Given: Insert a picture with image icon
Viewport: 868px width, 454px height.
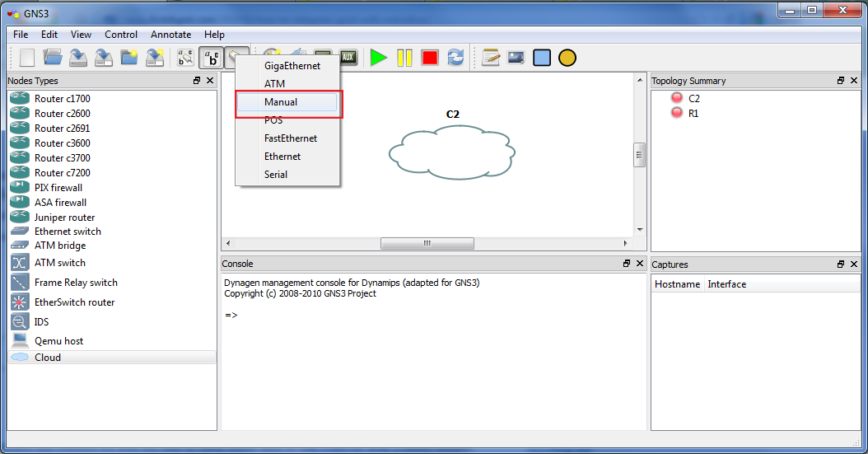Looking at the screenshot, I should click(516, 58).
